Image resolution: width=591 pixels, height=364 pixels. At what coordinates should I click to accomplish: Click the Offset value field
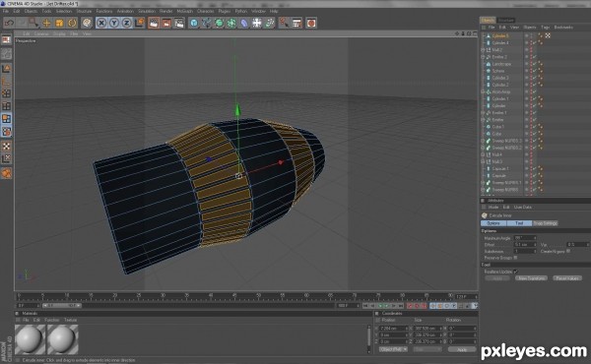click(525, 245)
